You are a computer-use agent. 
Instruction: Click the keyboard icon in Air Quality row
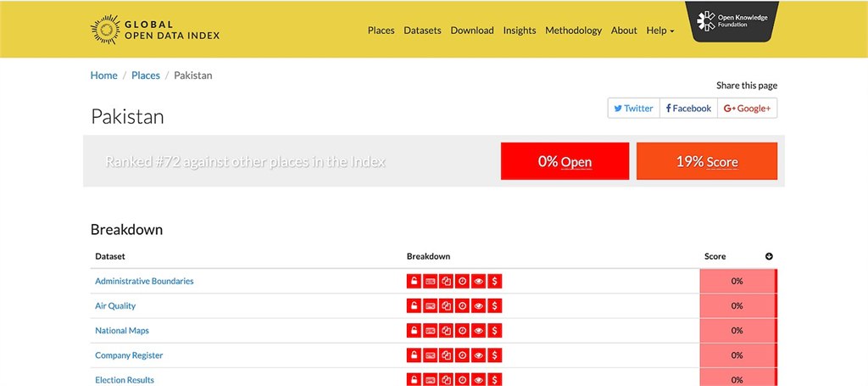coord(430,306)
